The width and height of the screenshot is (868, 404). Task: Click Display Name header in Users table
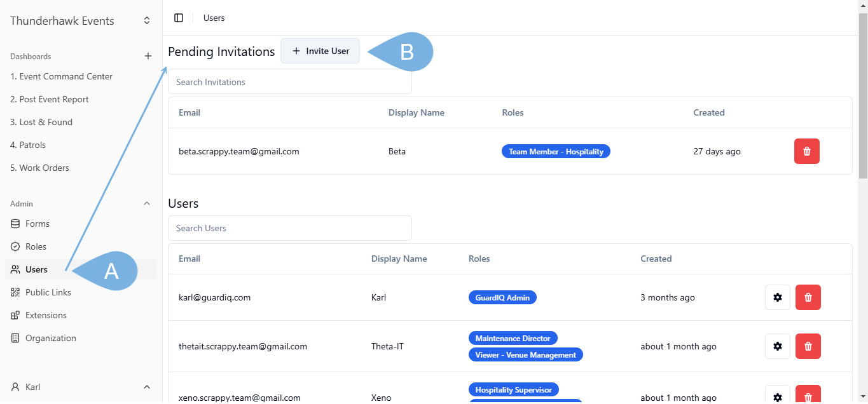coord(399,259)
